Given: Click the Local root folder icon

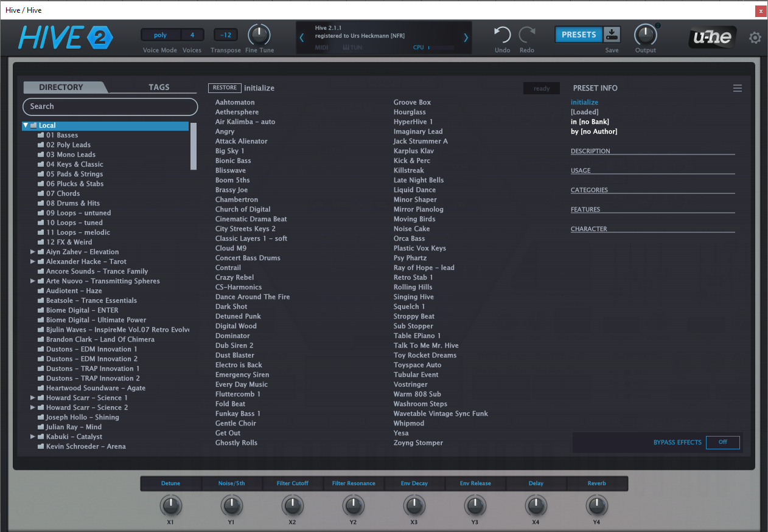Looking at the screenshot, I should point(34,125).
